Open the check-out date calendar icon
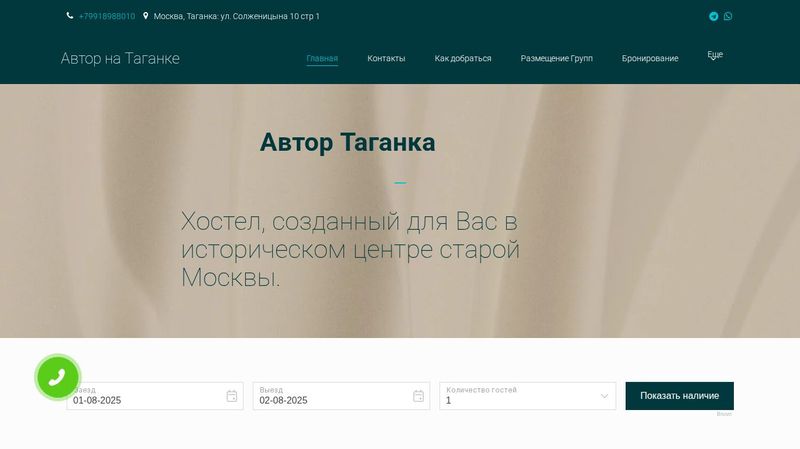Viewport: 800px width, 449px height. (418, 396)
